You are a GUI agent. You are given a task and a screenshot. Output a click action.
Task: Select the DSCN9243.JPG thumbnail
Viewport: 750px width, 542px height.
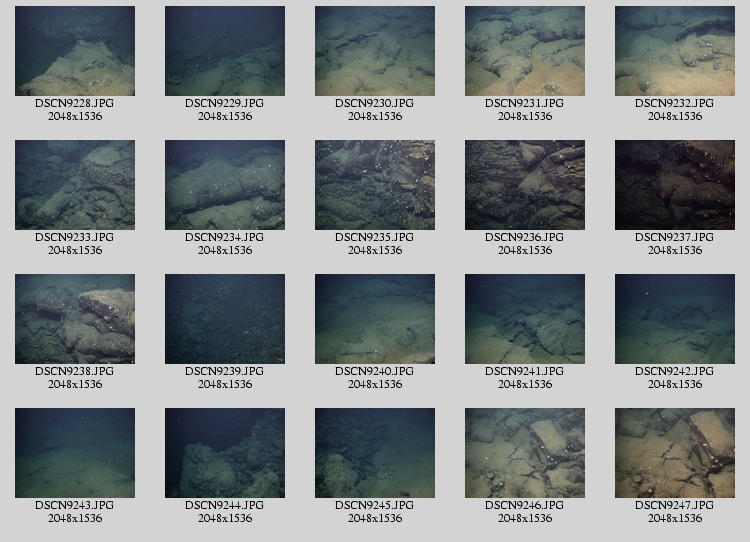[x=75, y=453]
